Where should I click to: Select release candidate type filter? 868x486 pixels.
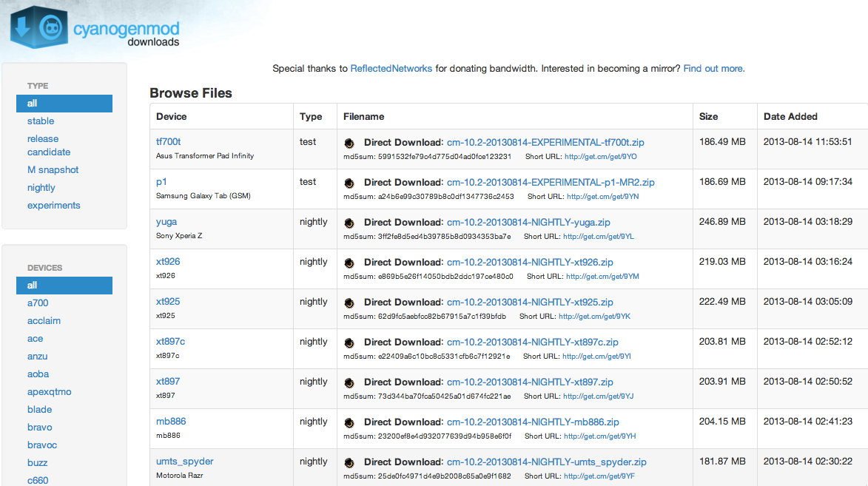tap(49, 146)
